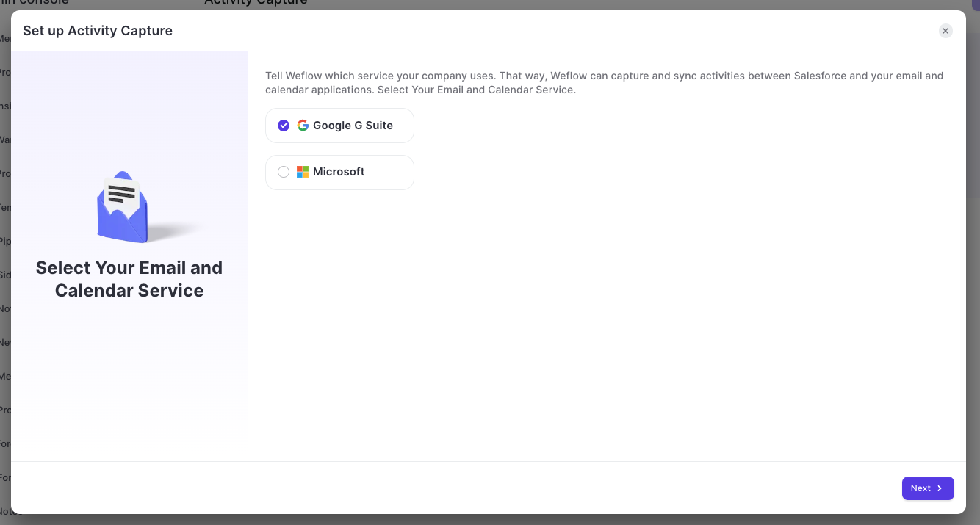This screenshot has width=980, height=525.
Task: Select the Microsoft radio option
Action: tap(339, 172)
